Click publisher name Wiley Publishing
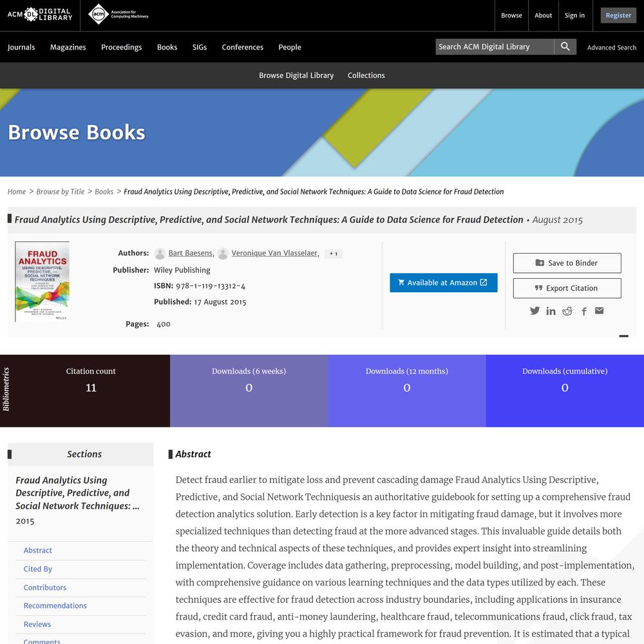Image resolution: width=644 pixels, height=644 pixels. [x=182, y=270]
